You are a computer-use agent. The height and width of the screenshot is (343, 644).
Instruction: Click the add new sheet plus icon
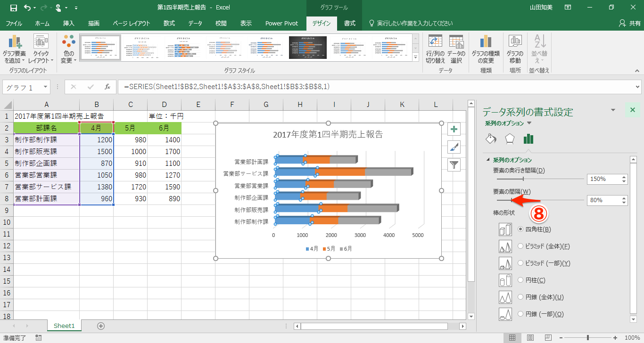click(100, 326)
